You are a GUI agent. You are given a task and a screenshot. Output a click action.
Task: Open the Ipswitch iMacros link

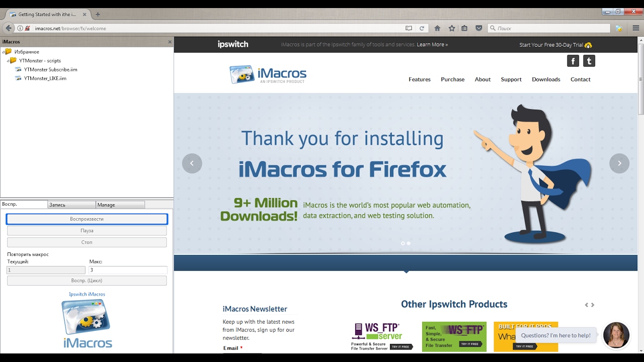87,294
